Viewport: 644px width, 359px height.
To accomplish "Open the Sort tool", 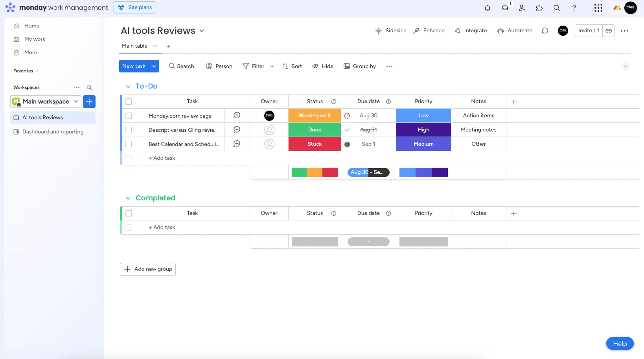I will point(292,67).
